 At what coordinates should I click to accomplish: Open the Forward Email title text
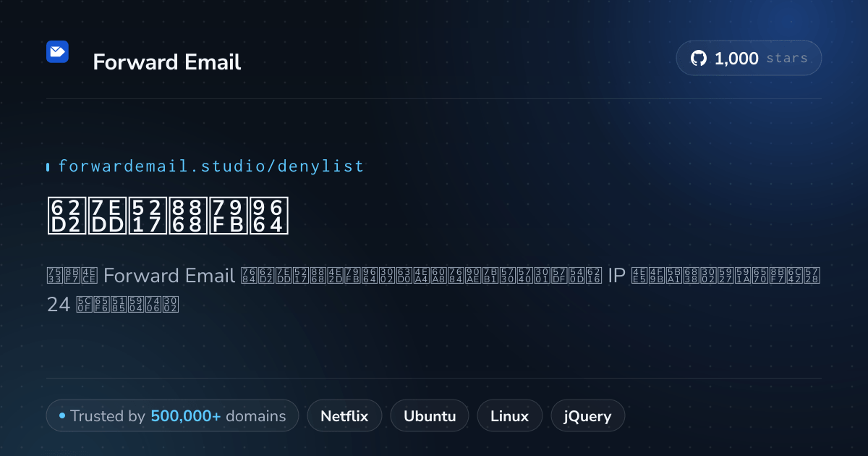coord(167,62)
